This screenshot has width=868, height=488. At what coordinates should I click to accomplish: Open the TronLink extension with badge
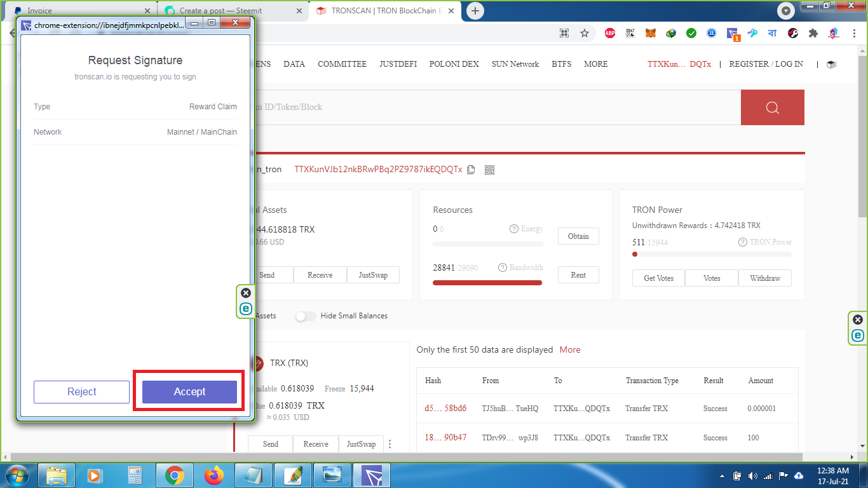pyautogui.click(x=733, y=34)
